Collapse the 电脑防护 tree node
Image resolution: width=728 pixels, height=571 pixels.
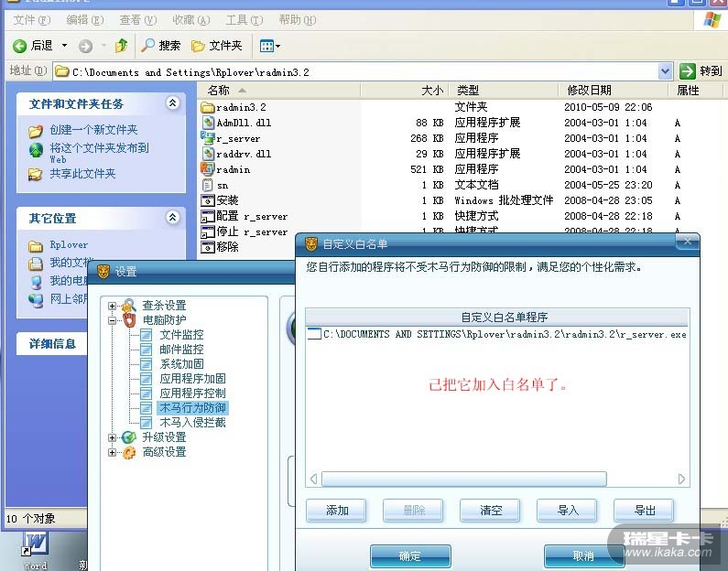(112, 320)
